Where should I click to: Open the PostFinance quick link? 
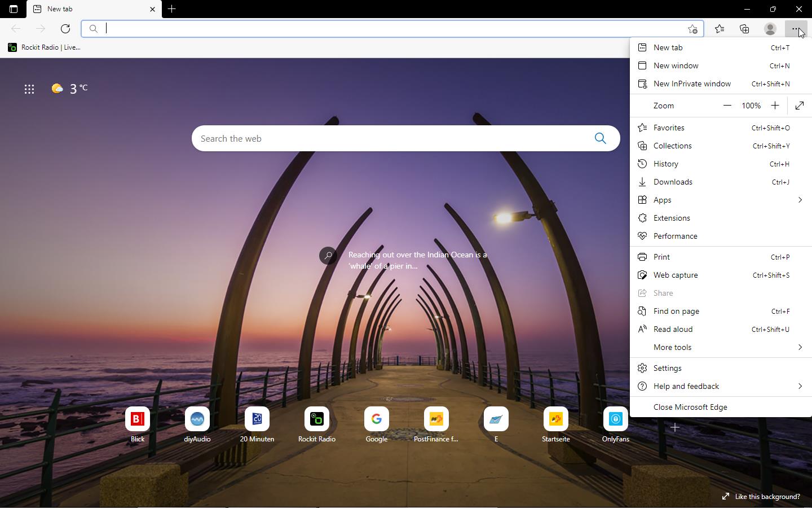pos(436,425)
